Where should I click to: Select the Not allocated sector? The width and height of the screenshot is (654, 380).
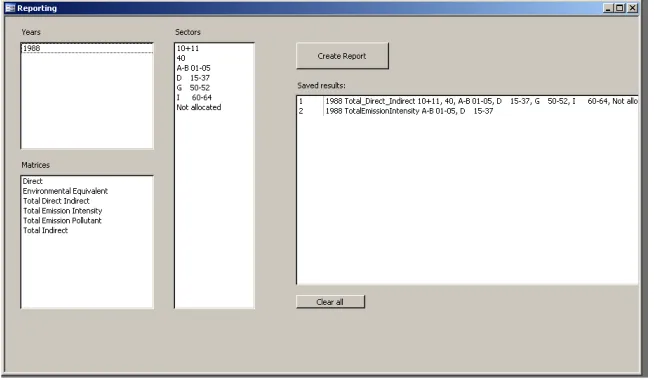[x=214, y=107]
